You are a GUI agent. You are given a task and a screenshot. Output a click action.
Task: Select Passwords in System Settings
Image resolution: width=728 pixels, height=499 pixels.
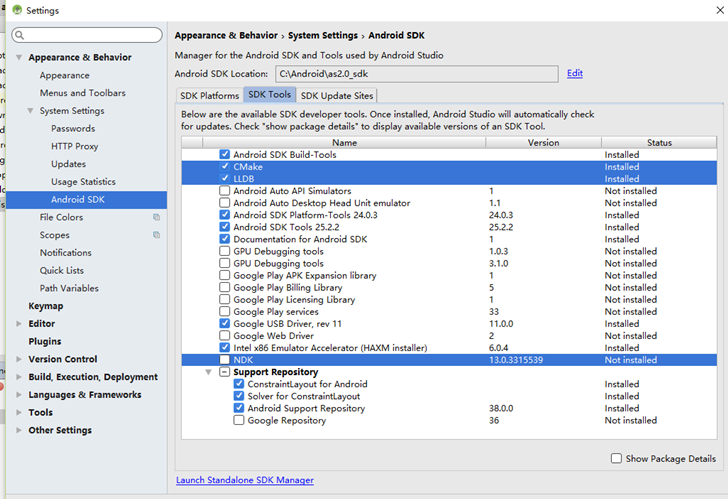coord(73,129)
